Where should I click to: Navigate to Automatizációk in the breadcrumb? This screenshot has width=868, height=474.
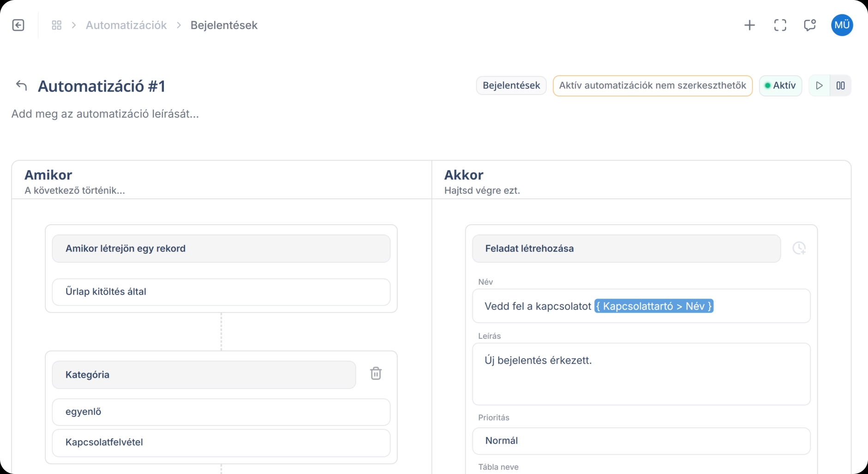[x=126, y=25]
